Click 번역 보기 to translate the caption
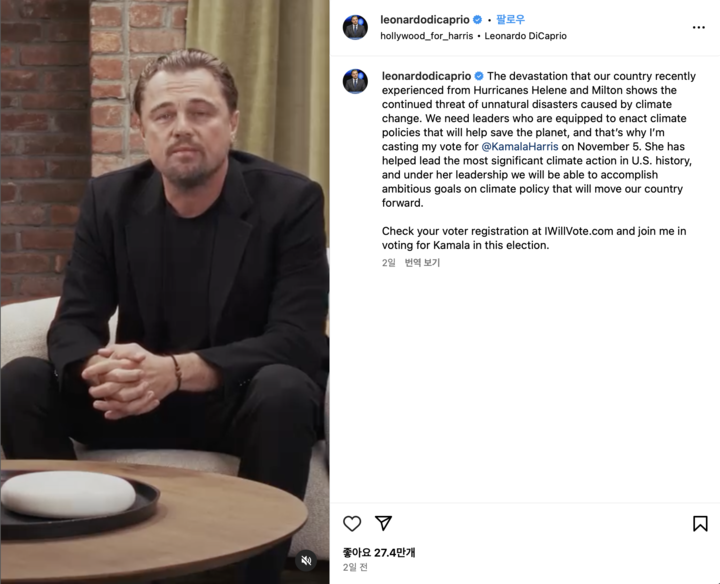The height and width of the screenshot is (584, 720). (422, 263)
